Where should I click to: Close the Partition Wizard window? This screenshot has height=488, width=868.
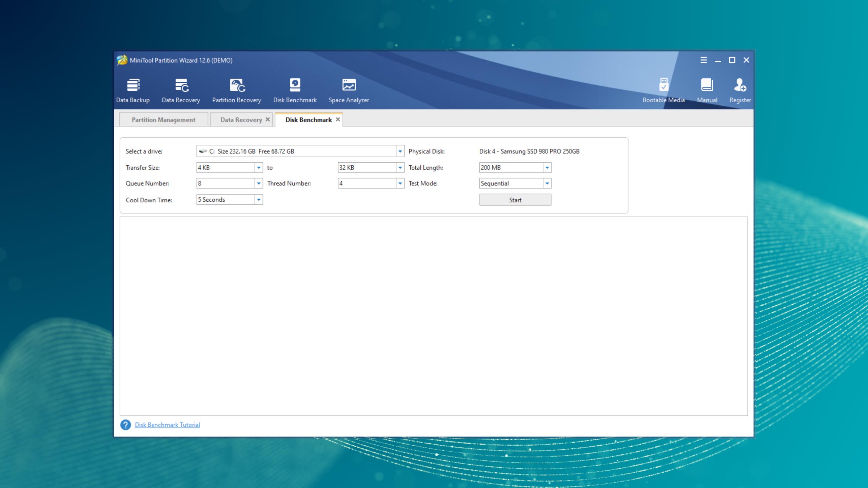pos(746,60)
